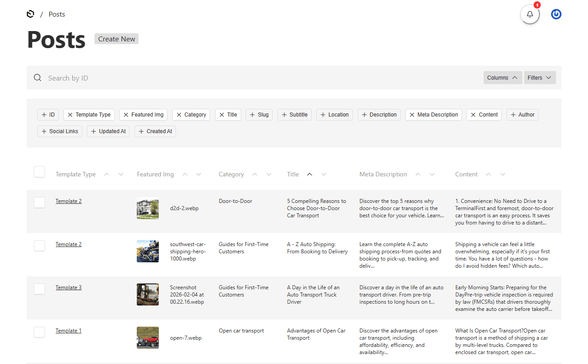Sort Template Type descending arrow
Viewport: 588px width, 364px height.
pos(121,175)
